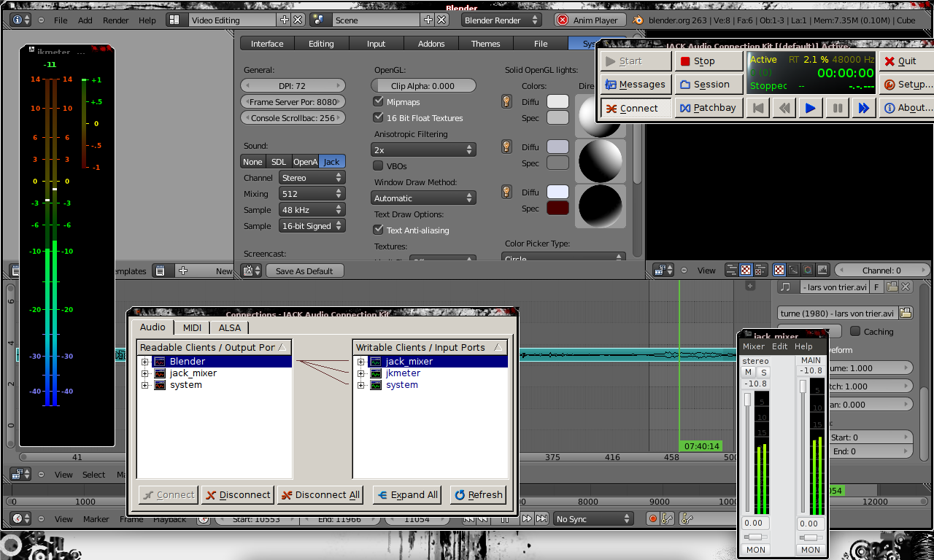This screenshot has width=934, height=560.
Task: Open the No Sync dropdown in timeline
Action: (x=593, y=518)
